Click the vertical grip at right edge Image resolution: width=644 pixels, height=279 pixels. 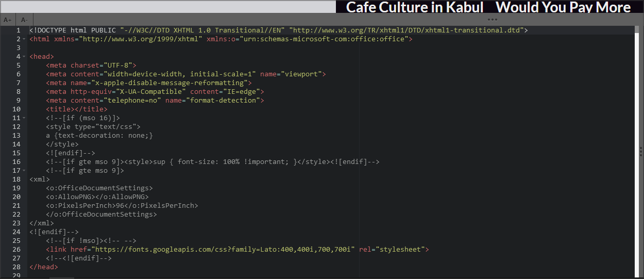pyautogui.click(x=641, y=152)
